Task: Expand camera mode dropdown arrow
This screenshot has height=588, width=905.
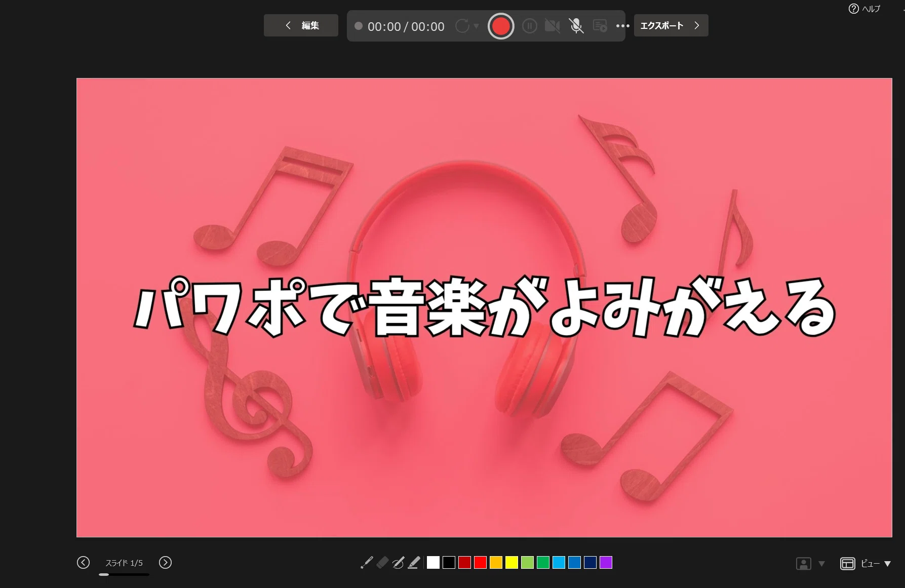Action: coord(821,564)
